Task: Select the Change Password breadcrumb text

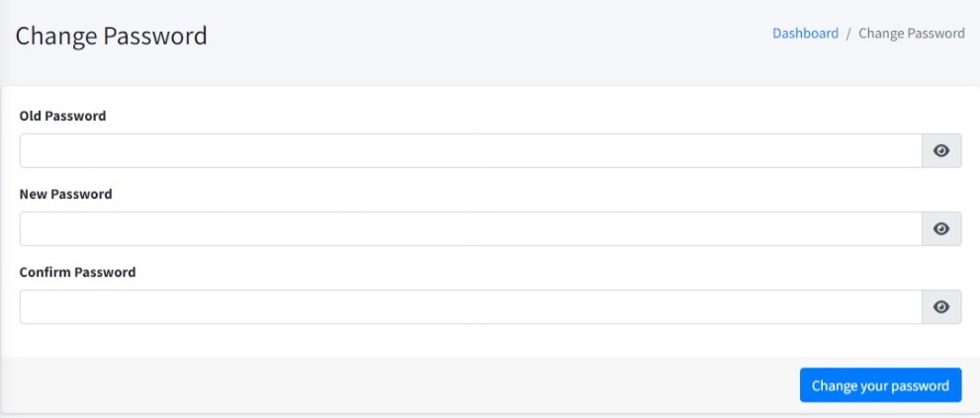Action: pyautogui.click(x=911, y=34)
